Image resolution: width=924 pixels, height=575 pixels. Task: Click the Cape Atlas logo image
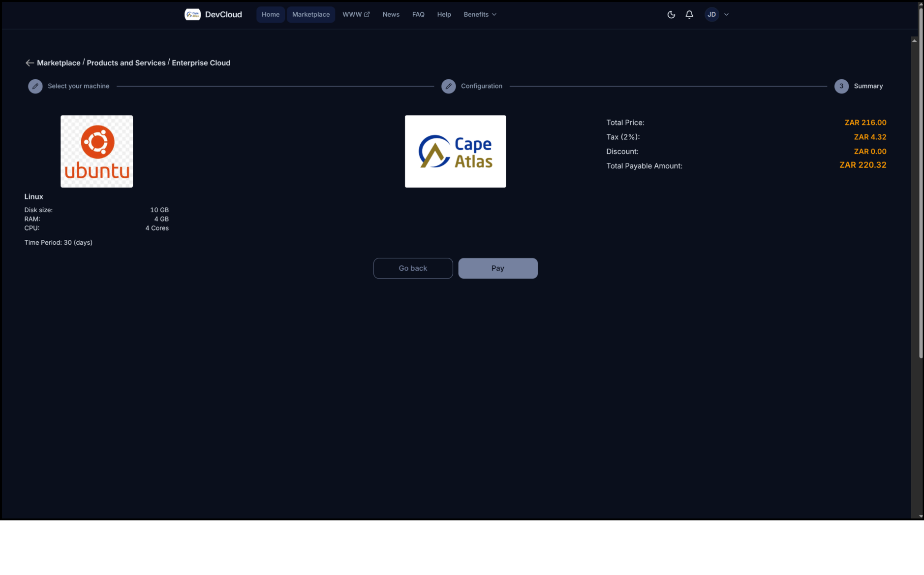point(455,152)
